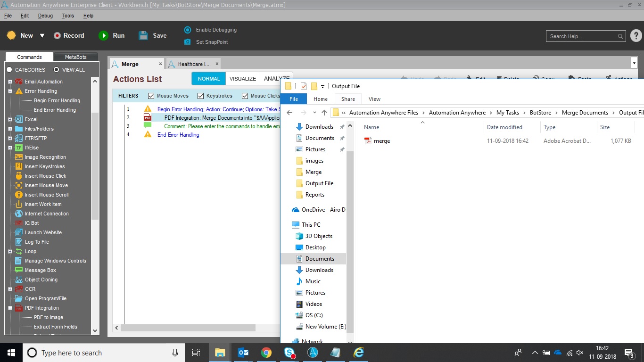Select the CATEGORIES radio button
The image size is (644, 362).
[9, 70]
